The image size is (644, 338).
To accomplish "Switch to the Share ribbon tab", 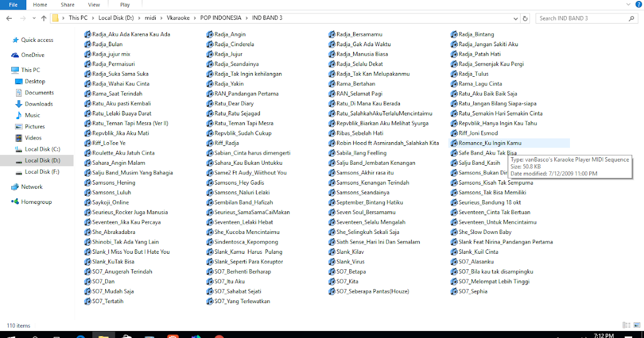I will tap(68, 4).
